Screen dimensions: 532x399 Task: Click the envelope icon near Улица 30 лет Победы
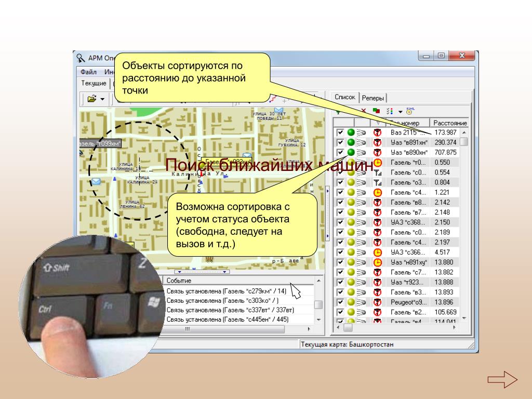[x=279, y=110]
